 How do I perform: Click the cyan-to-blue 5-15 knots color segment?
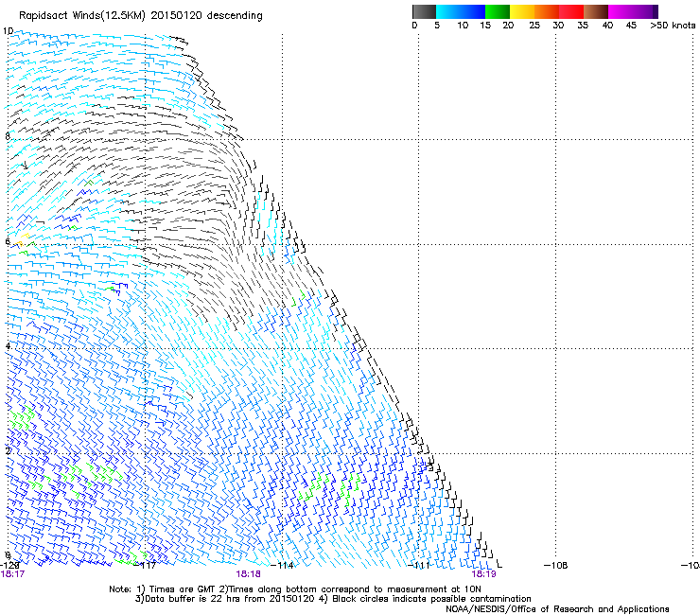[461, 11]
